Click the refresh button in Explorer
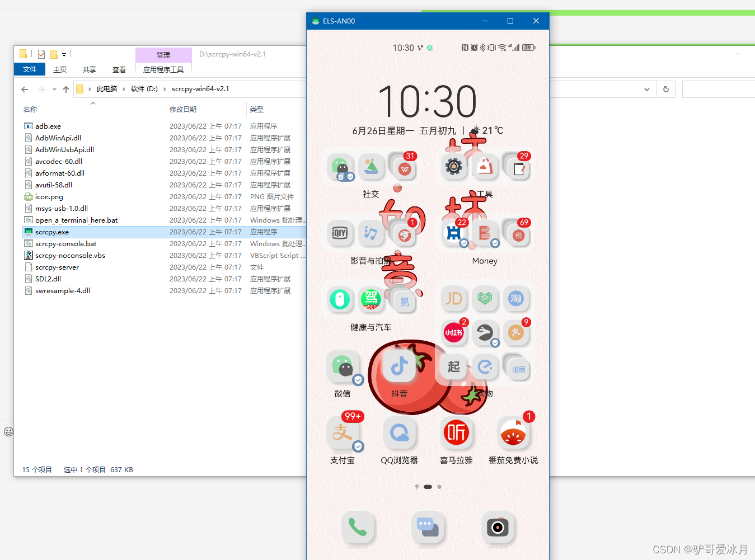The width and height of the screenshot is (755, 560). (666, 90)
